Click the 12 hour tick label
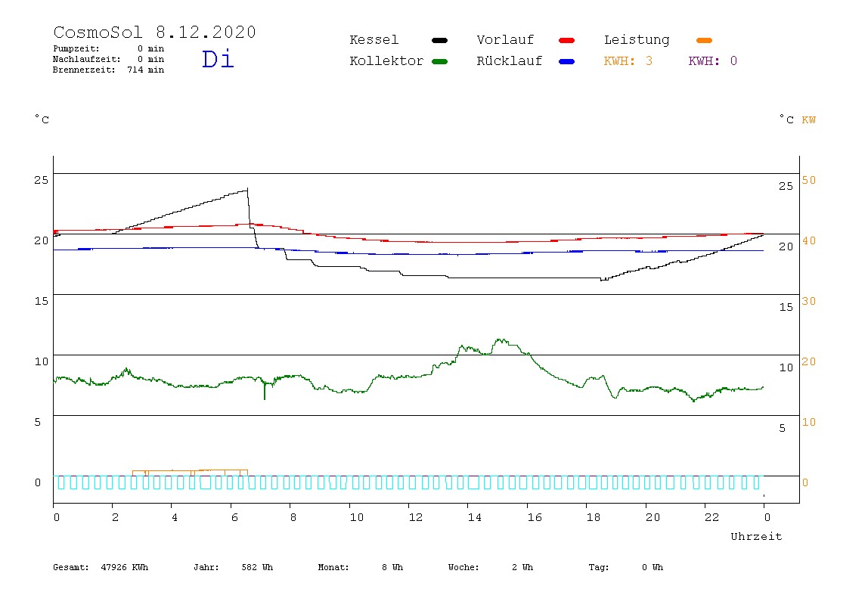The image size is (868, 614). [x=416, y=517]
